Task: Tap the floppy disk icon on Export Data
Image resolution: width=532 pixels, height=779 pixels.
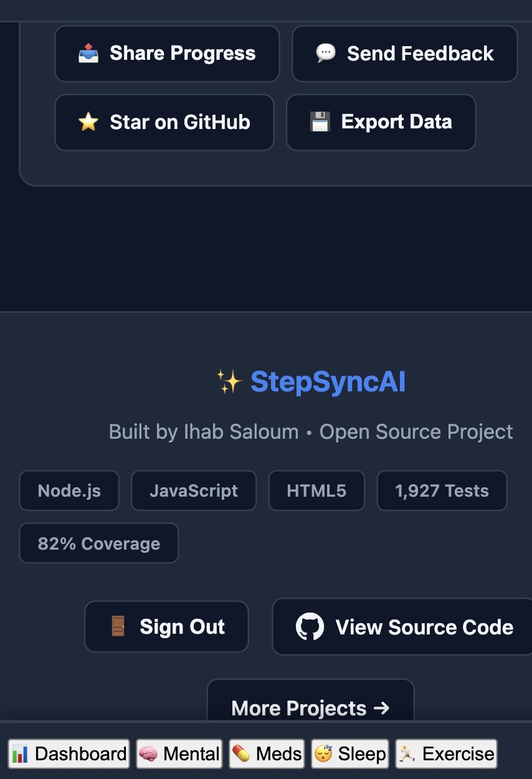Action: click(320, 122)
